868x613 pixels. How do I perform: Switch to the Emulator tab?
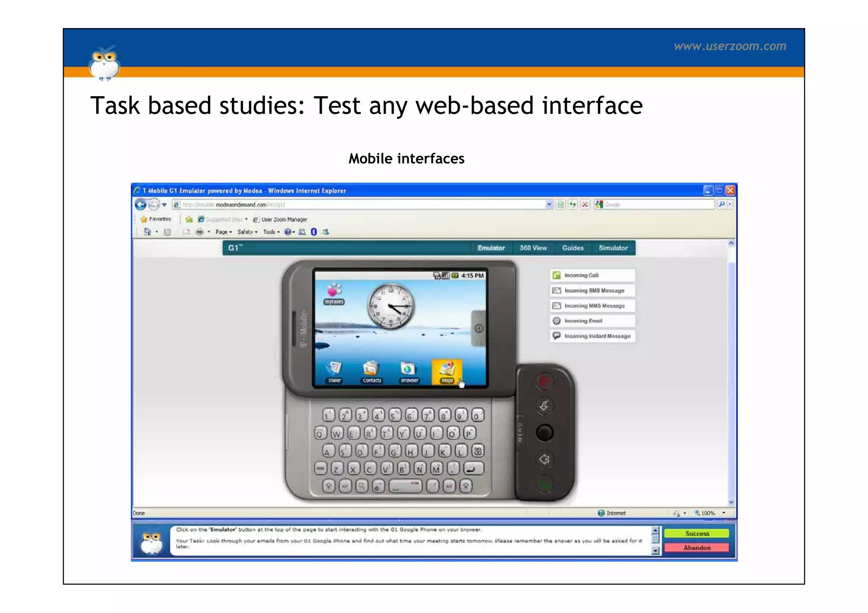click(491, 248)
